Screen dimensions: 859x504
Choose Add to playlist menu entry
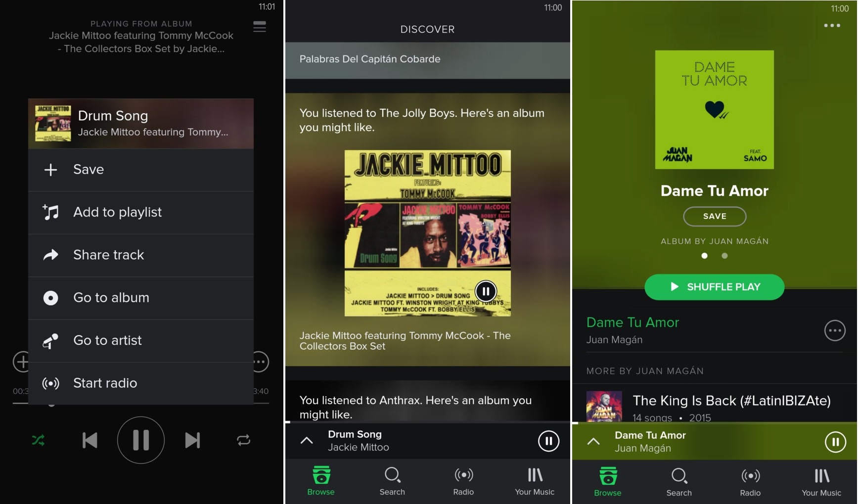[141, 212]
